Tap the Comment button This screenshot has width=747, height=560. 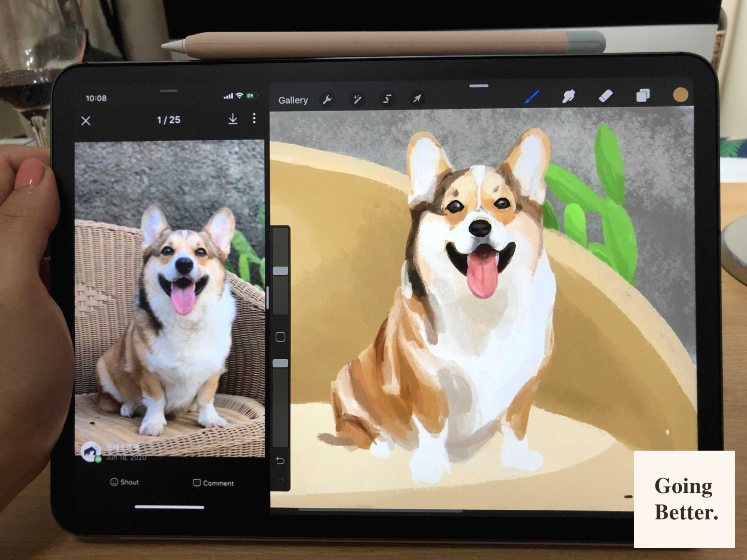click(x=213, y=483)
